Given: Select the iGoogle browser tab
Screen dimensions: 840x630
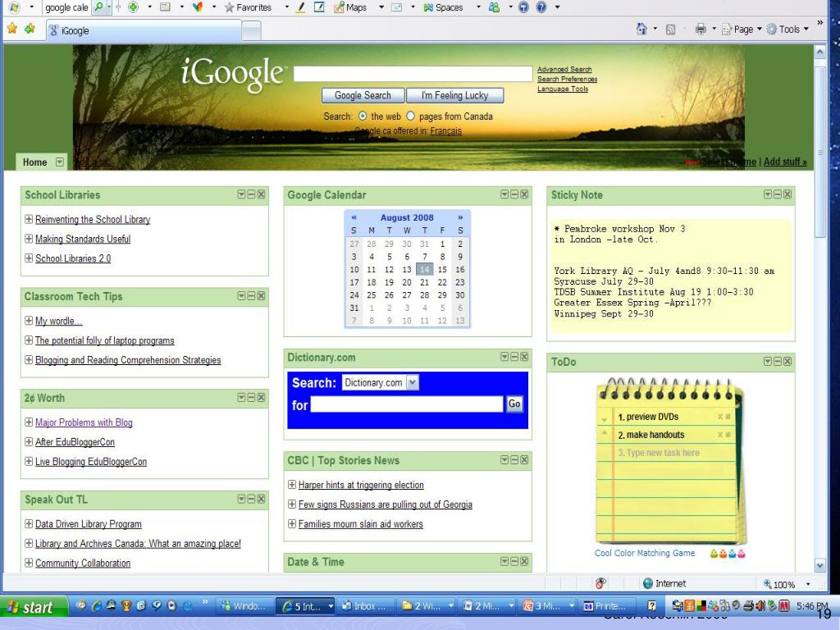Looking at the screenshot, I should click(x=144, y=30).
